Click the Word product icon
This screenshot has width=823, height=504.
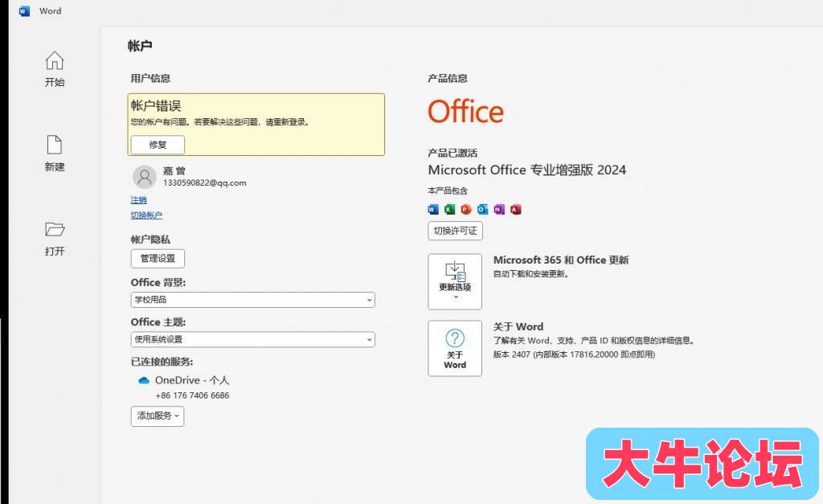[x=433, y=210]
